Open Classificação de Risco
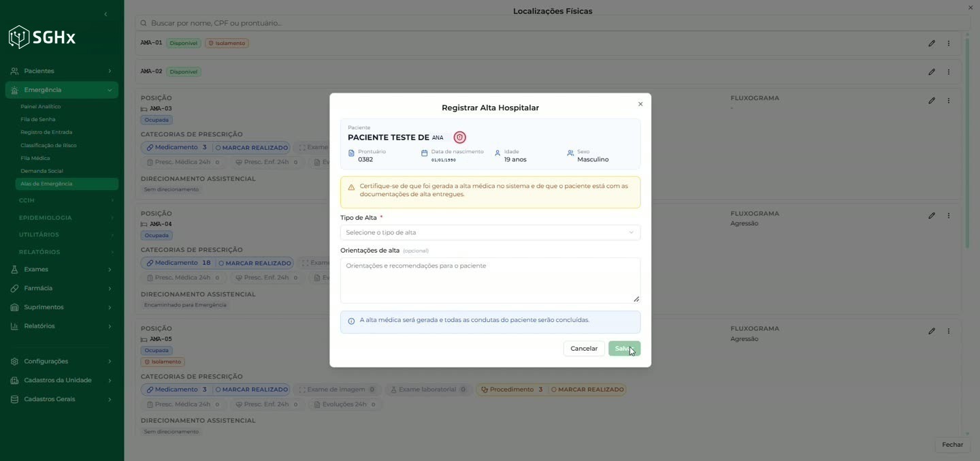Screen dimensions: 980x461 (x=48, y=146)
